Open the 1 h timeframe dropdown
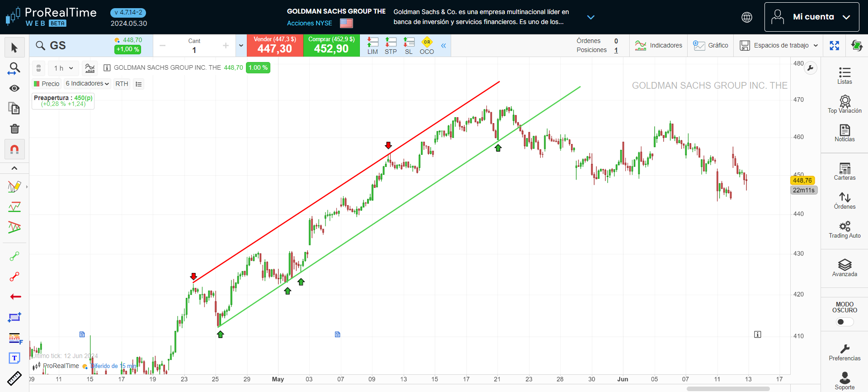The height and width of the screenshot is (392, 868). pos(63,68)
